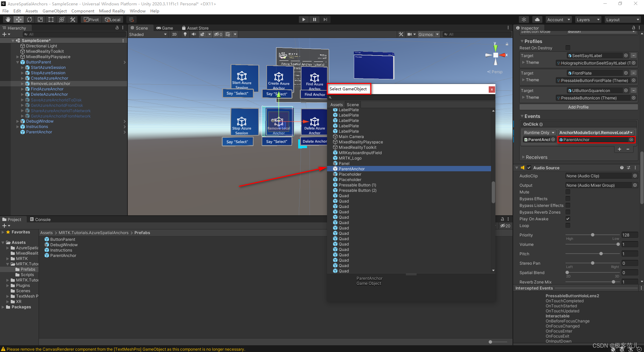
Task: Remove selected OnClick event entry
Action: coord(628,149)
